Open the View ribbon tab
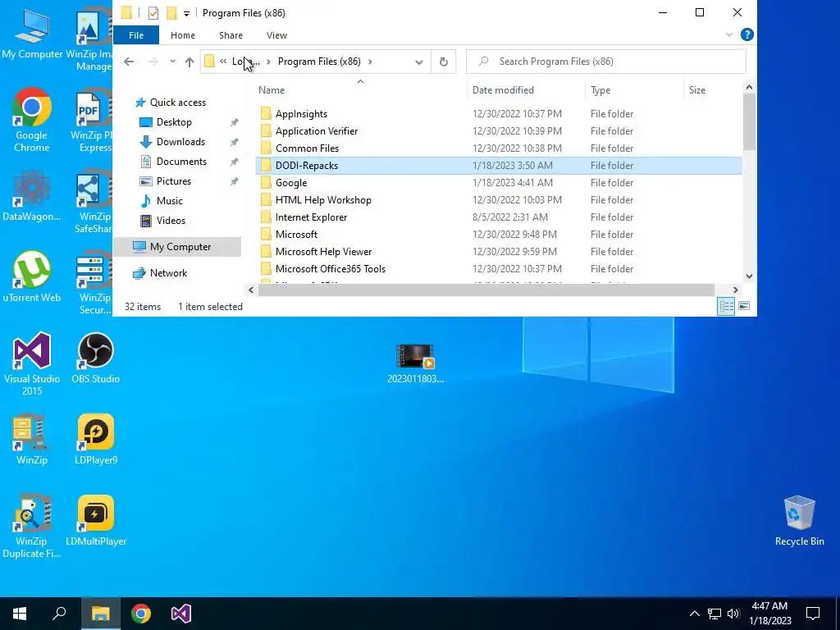This screenshot has height=630, width=840. [276, 35]
